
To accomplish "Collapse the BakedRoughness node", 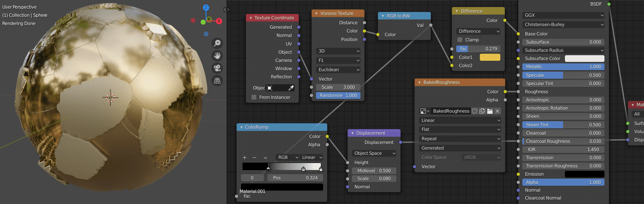I will click(x=419, y=82).
